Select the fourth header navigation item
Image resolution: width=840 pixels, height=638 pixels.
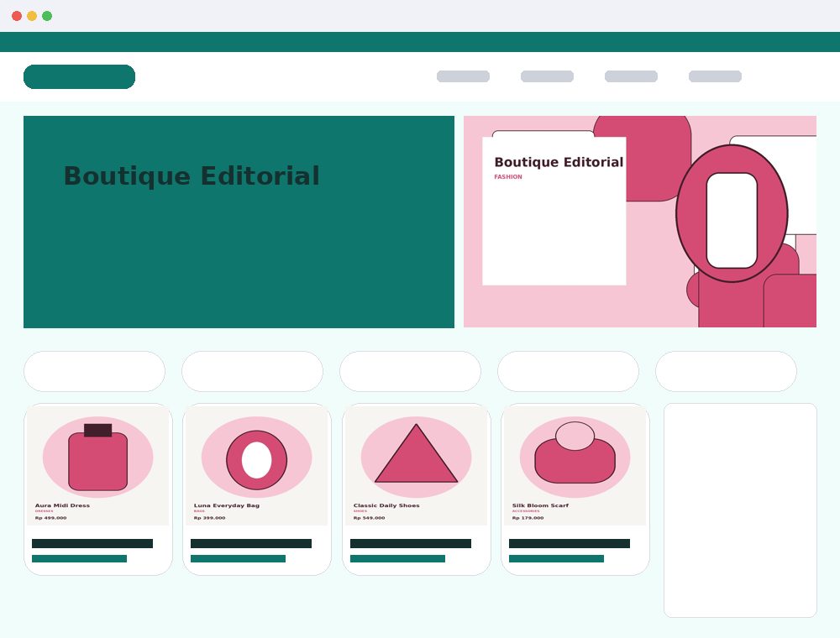click(715, 76)
